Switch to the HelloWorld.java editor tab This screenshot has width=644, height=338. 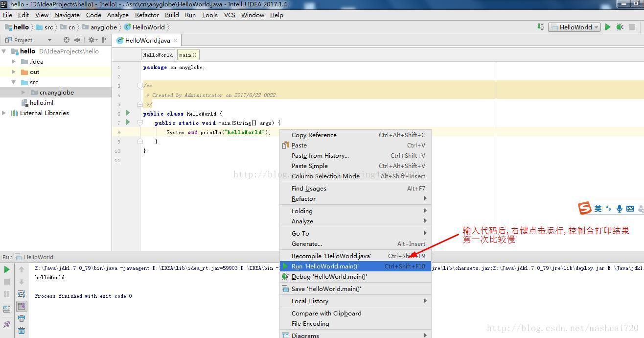(x=147, y=40)
